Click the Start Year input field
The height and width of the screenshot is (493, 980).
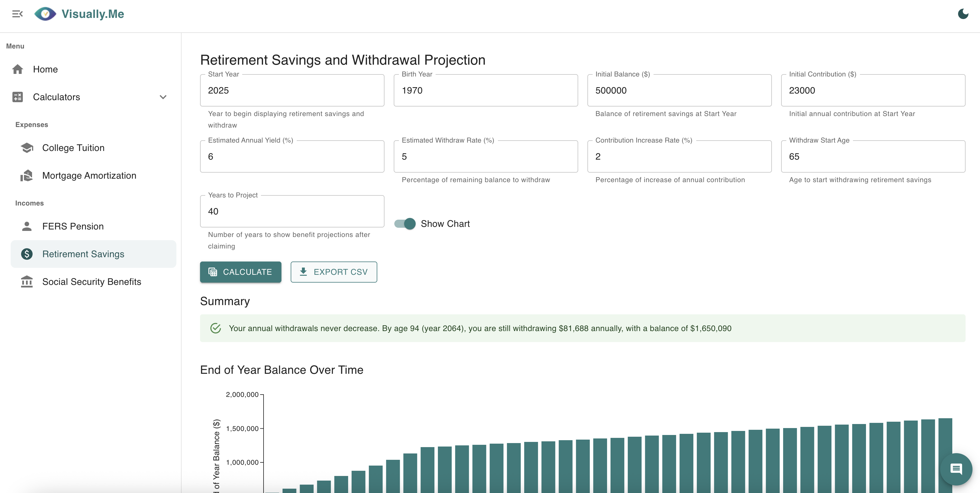[292, 91]
